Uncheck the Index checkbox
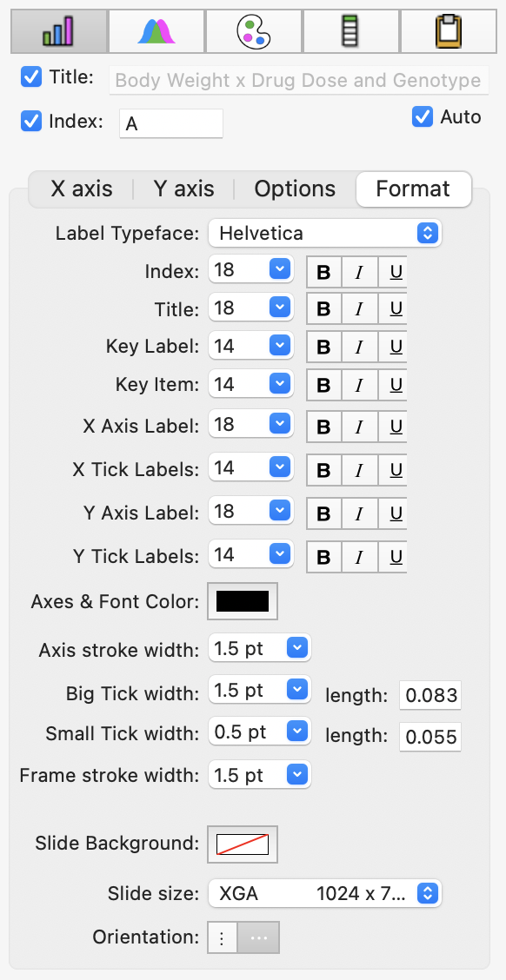The height and width of the screenshot is (980, 506). click(31, 122)
